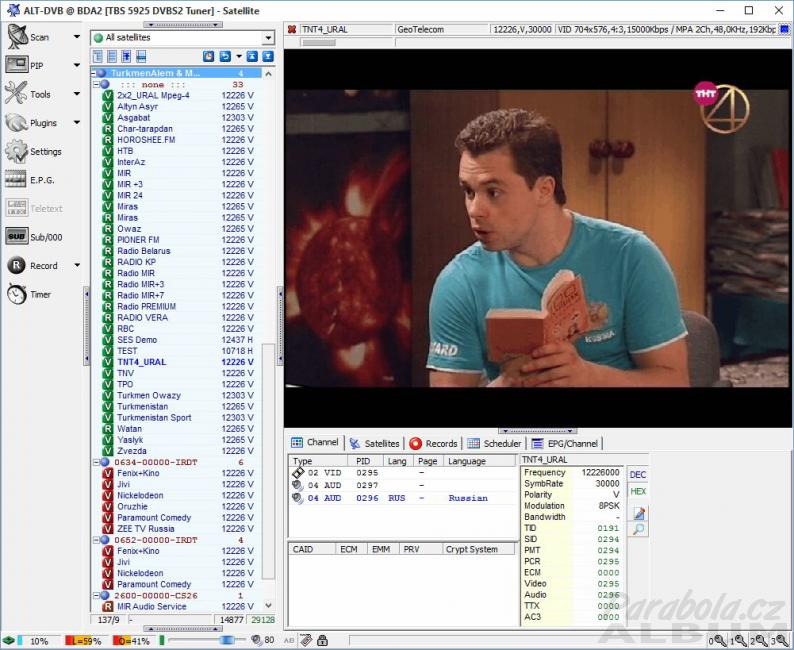The height and width of the screenshot is (650, 794).
Task: Open the Record dropdown arrow
Action: click(76, 265)
